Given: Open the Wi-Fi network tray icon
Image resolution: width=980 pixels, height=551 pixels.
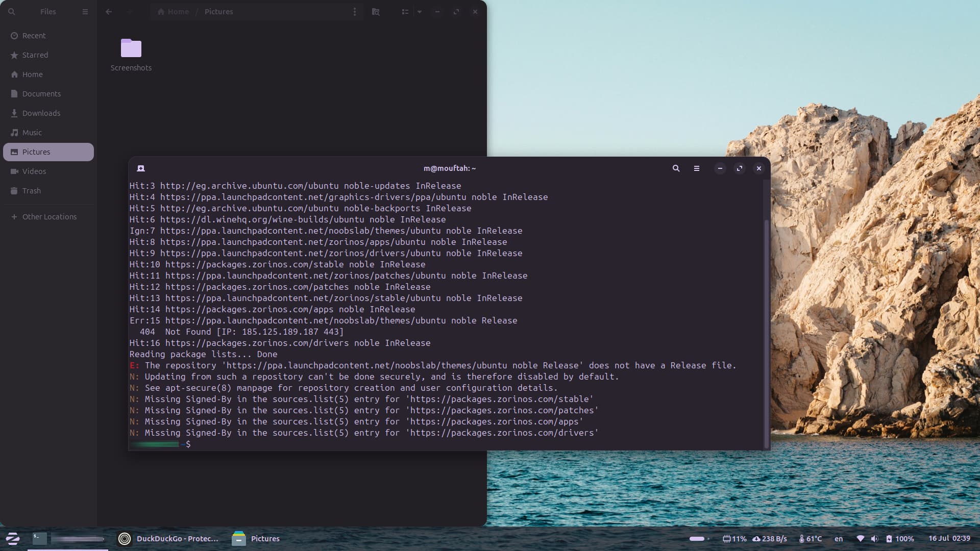Looking at the screenshot, I should pyautogui.click(x=861, y=539).
